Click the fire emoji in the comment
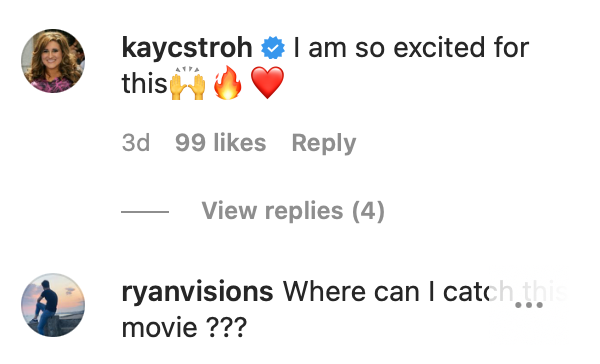This screenshot has width=600, height=364. click(228, 83)
